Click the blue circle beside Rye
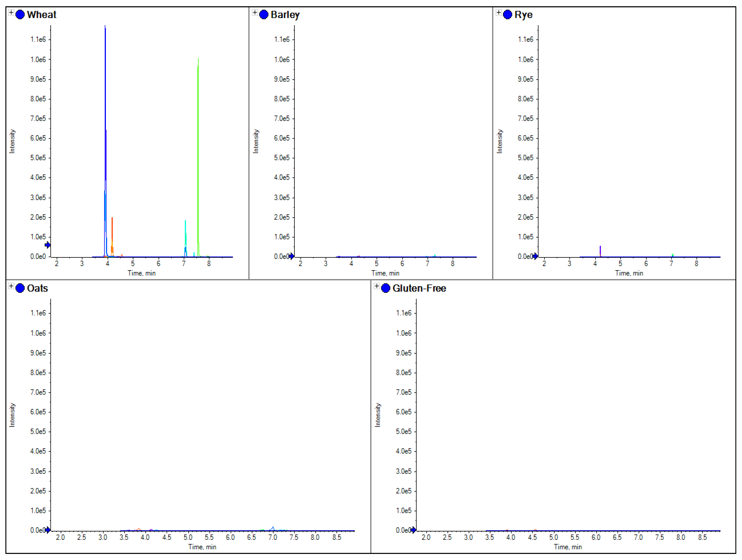The image size is (742, 560). (x=508, y=15)
